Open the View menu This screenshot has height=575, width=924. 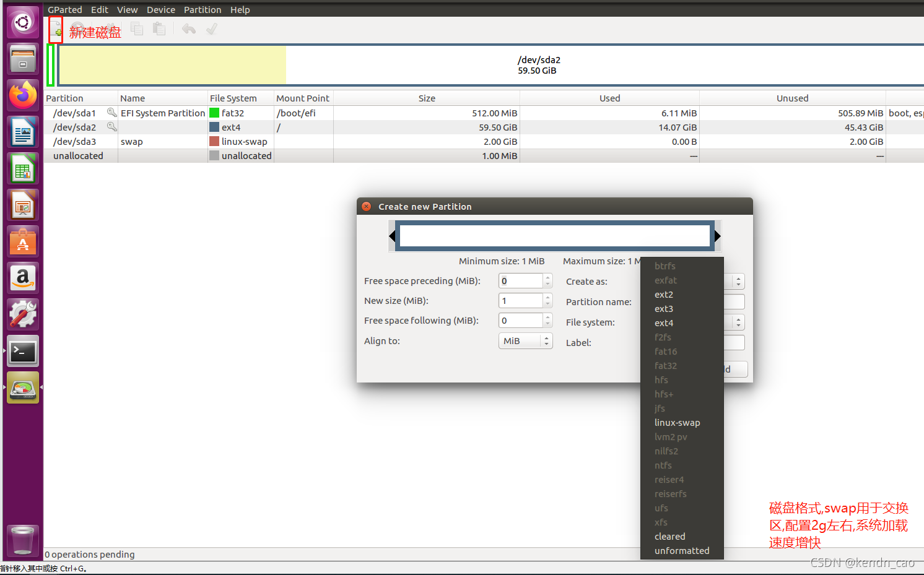point(128,10)
